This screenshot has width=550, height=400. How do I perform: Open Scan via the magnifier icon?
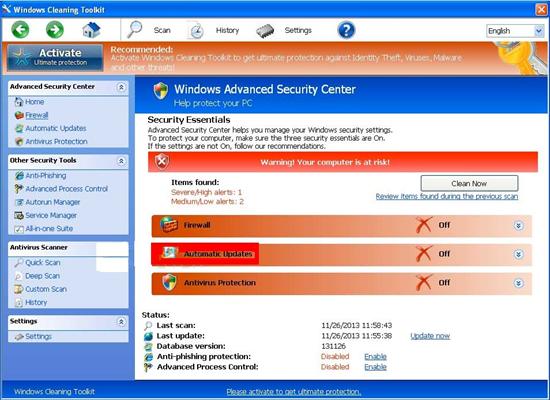[135, 30]
